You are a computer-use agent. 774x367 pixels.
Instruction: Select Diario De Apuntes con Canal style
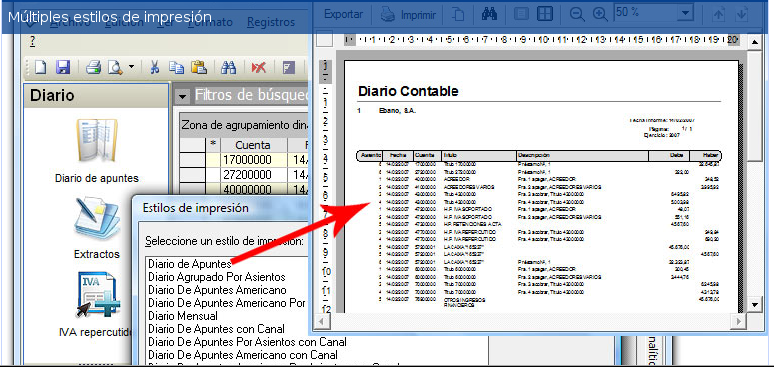pyautogui.click(x=217, y=328)
